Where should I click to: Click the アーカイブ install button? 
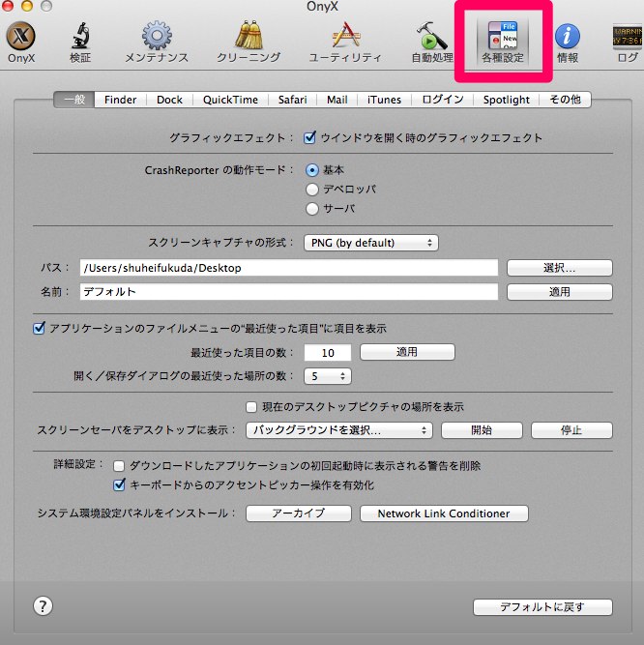pyautogui.click(x=299, y=513)
